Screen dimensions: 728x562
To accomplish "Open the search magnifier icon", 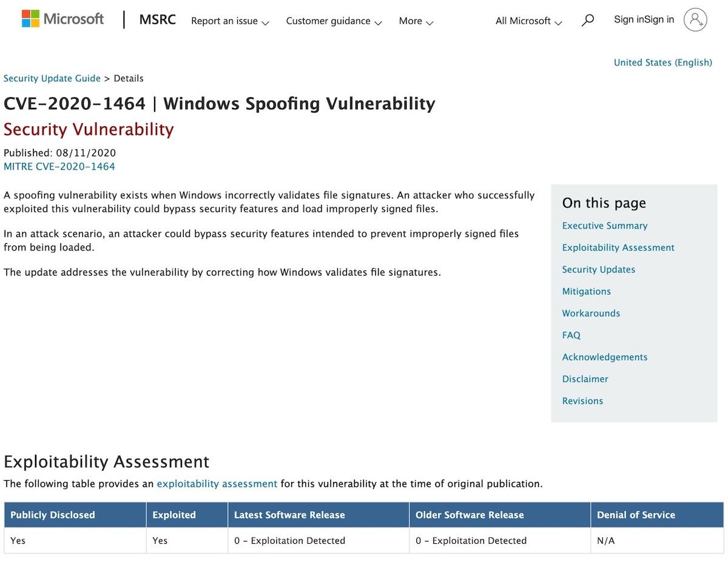I will pos(587,21).
